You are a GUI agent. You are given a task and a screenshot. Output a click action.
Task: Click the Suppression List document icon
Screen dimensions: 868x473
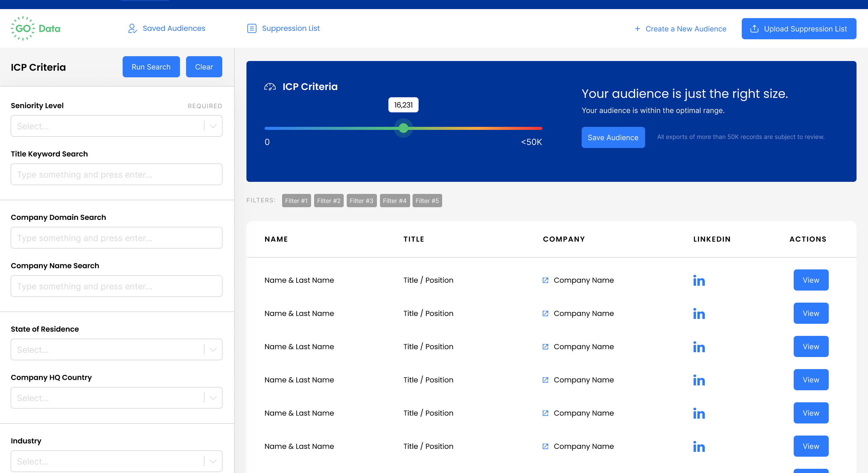[252, 28]
